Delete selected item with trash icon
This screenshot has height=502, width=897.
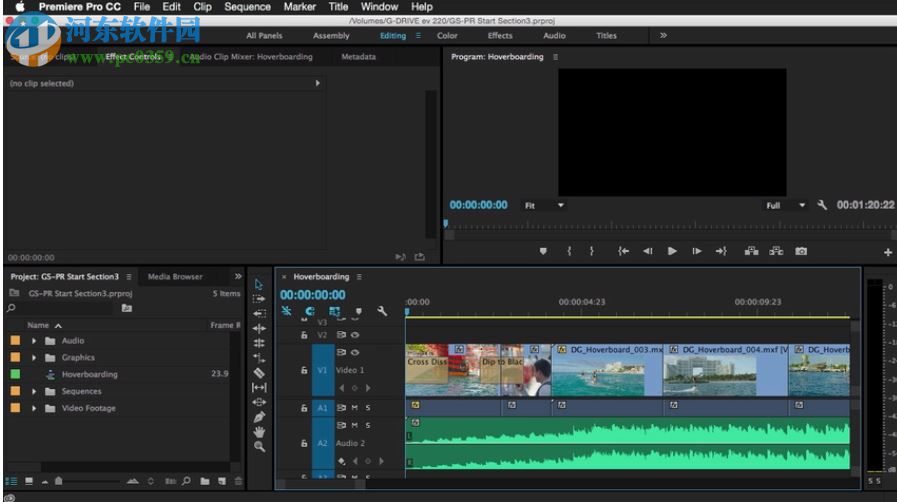pyautogui.click(x=239, y=481)
